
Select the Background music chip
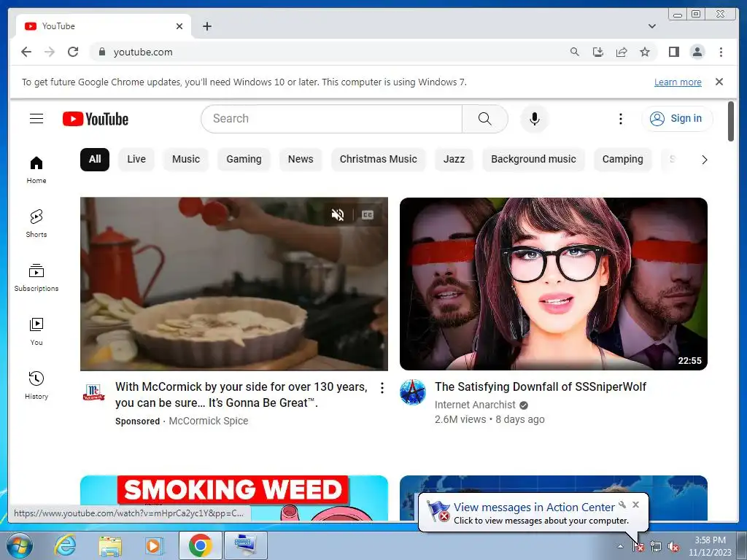coord(533,159)
